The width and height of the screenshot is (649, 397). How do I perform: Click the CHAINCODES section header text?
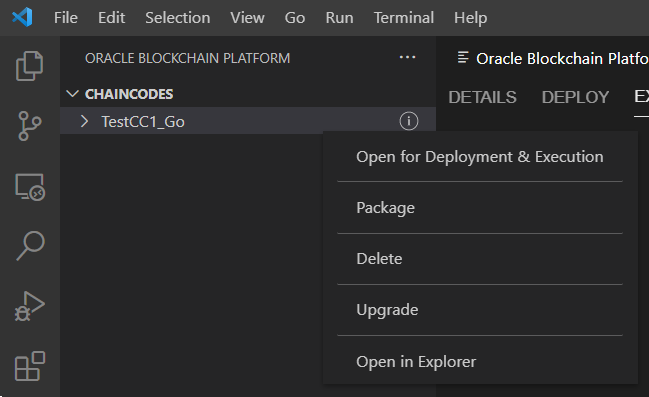[129, 94]
